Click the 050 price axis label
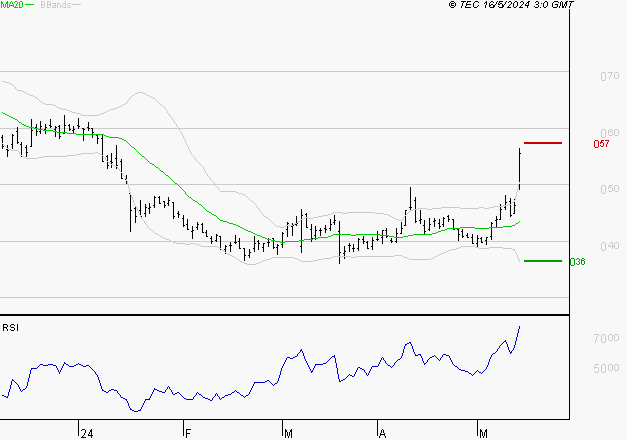This screenshot has height=440, width=627. click(x=610, y=189)
